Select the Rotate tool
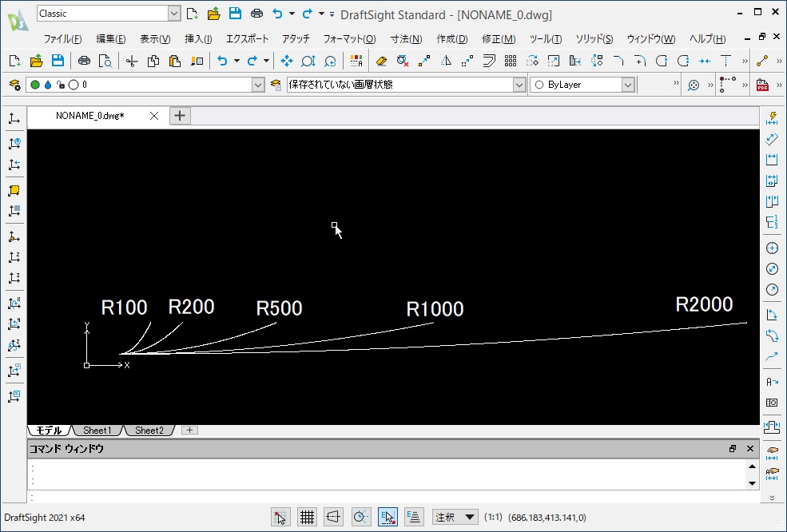The image size is (787, 532). click(532, 62)
